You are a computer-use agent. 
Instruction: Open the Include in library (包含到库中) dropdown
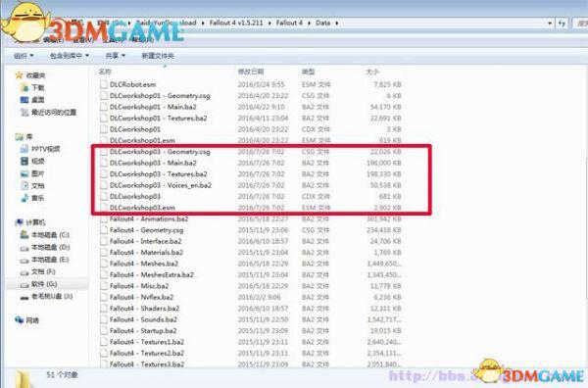[x=70, y=56]
